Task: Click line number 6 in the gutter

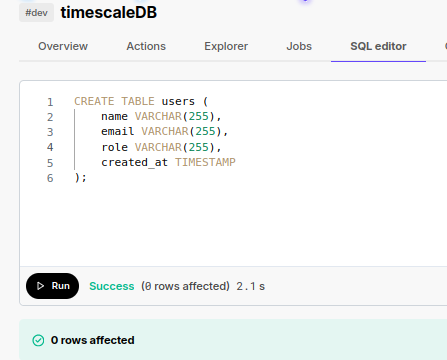Action: 50,178
